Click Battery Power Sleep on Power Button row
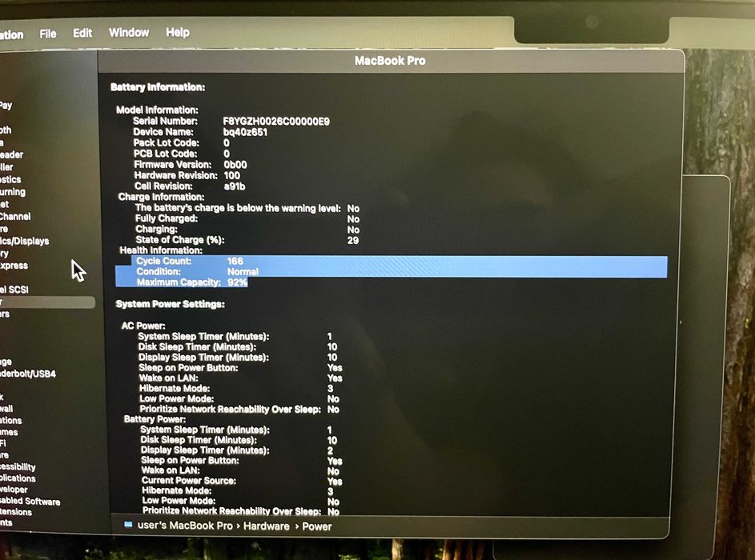755x560 pixels. [x=242, y=461]
